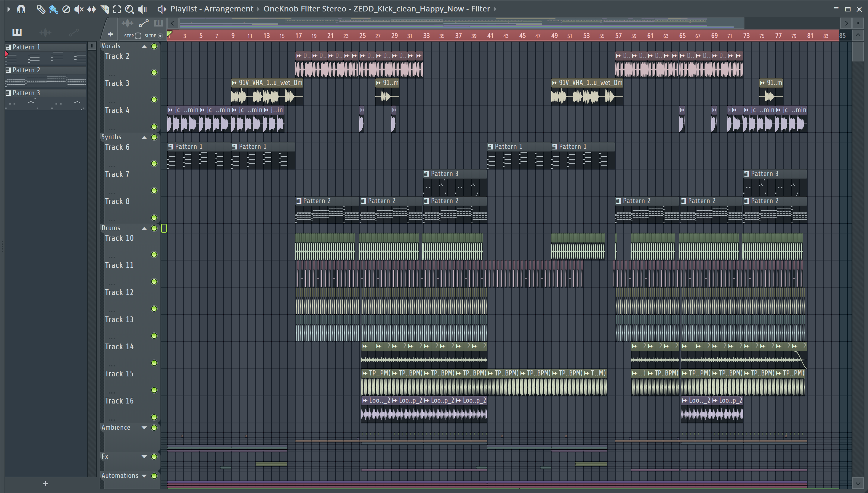Select the Paint brush tool
Screen dimensions: 868x493
point(53,9)
